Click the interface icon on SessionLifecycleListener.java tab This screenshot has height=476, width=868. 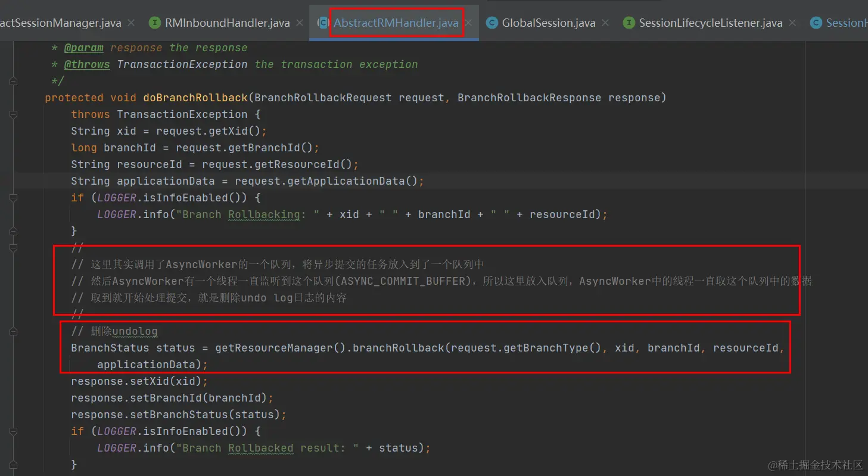point(629,23)
